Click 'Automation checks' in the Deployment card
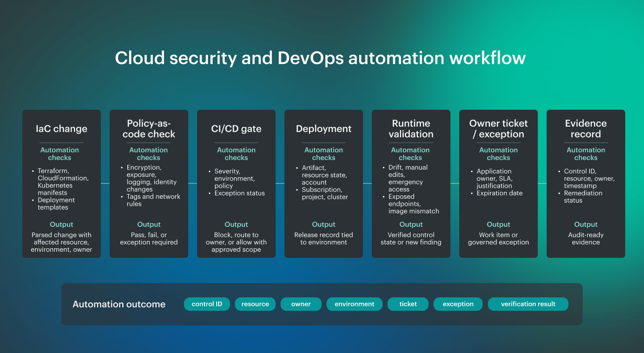 click(x=324, y=154)
